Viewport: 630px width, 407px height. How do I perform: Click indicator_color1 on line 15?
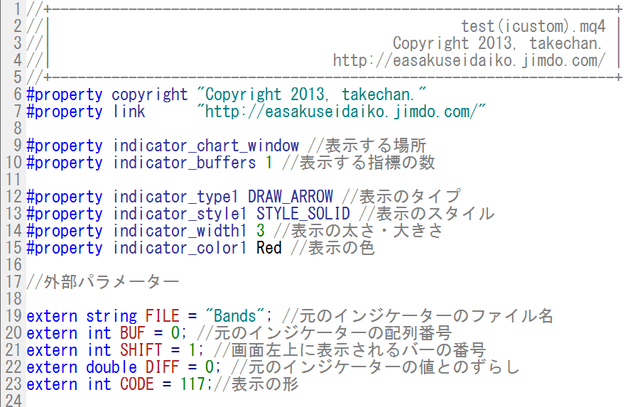click(x=180, y=248)
